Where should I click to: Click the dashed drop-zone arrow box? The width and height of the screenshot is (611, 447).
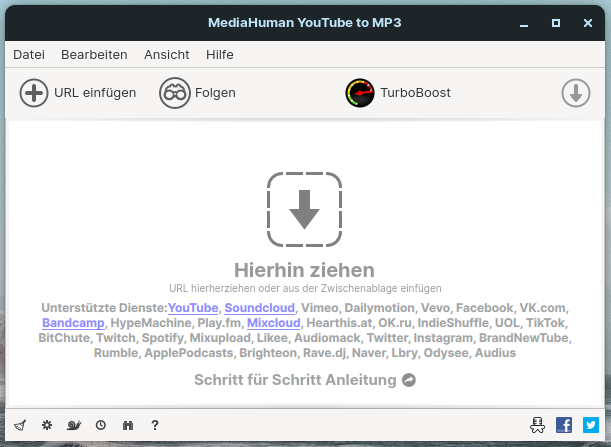click(304, 209)
